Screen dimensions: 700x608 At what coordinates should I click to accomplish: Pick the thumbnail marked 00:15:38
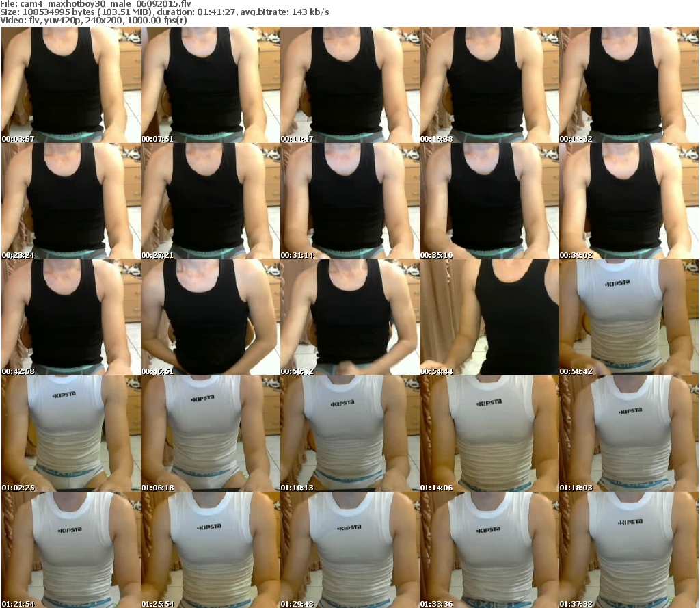489,85
